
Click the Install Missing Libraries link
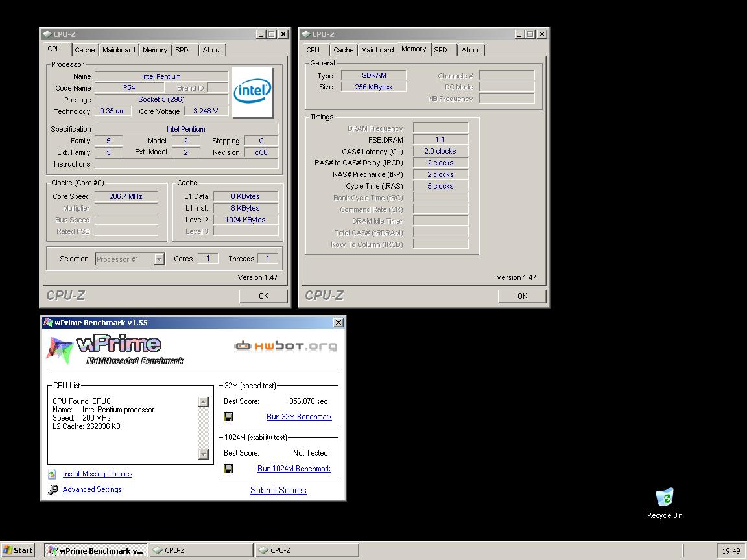[x=98, y=474]
